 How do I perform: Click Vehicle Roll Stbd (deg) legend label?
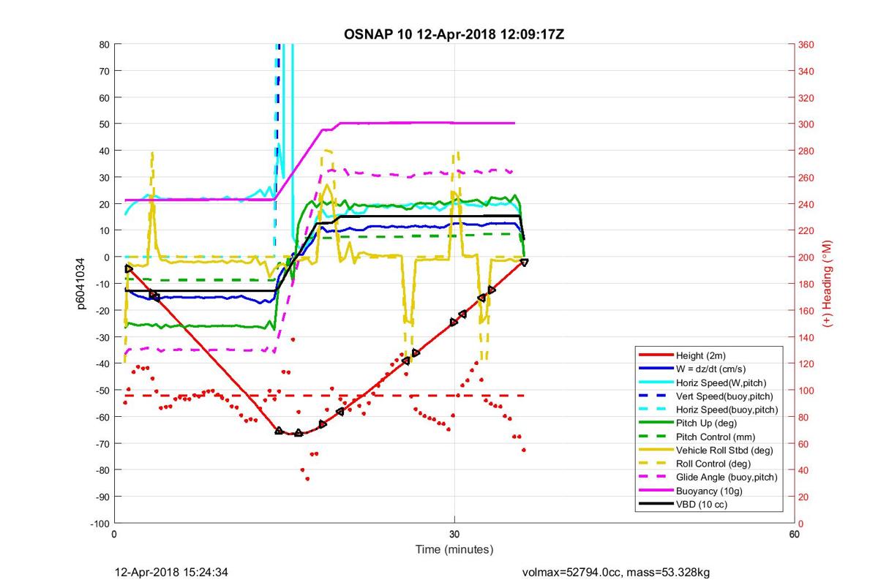pyautogui.click(x=723, y=450)
